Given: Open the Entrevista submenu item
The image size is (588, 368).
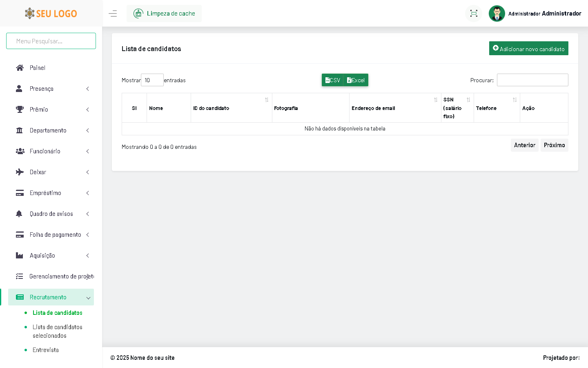Looking at the screenshot, I should 46,350.
